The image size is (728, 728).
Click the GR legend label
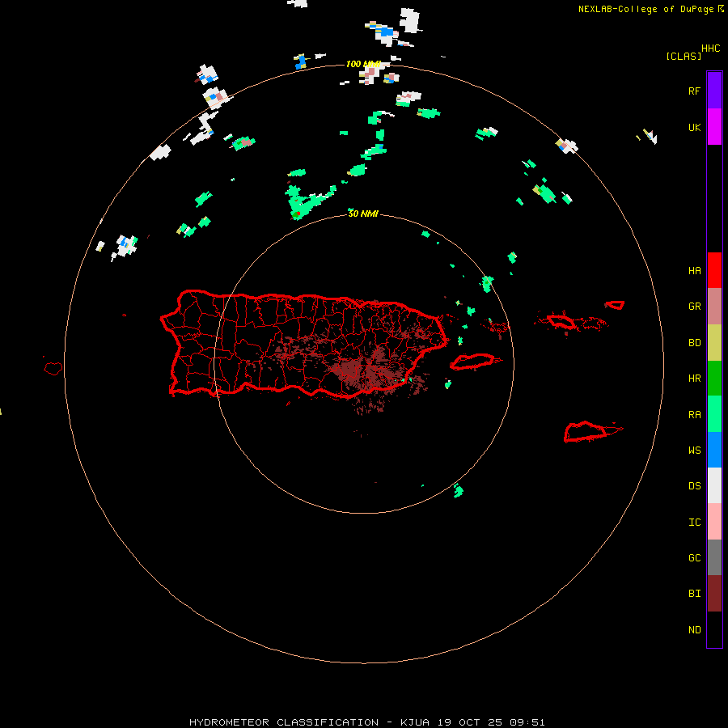pos(694,307)
